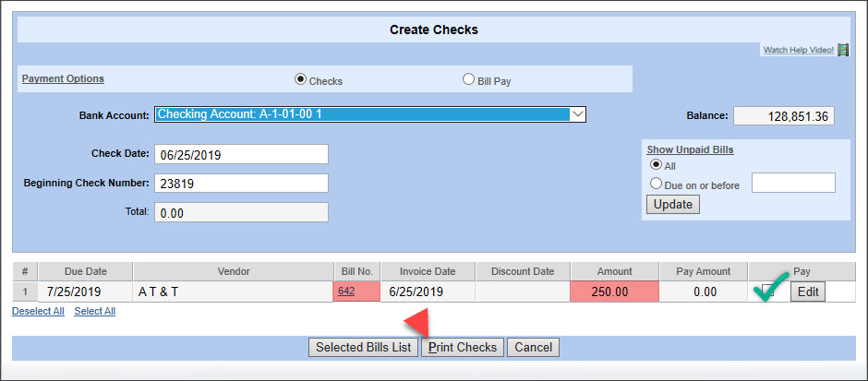Screen dimensions: 868x381
Task: Click the 0.00 pay amount cell
Action: [704, 292]
